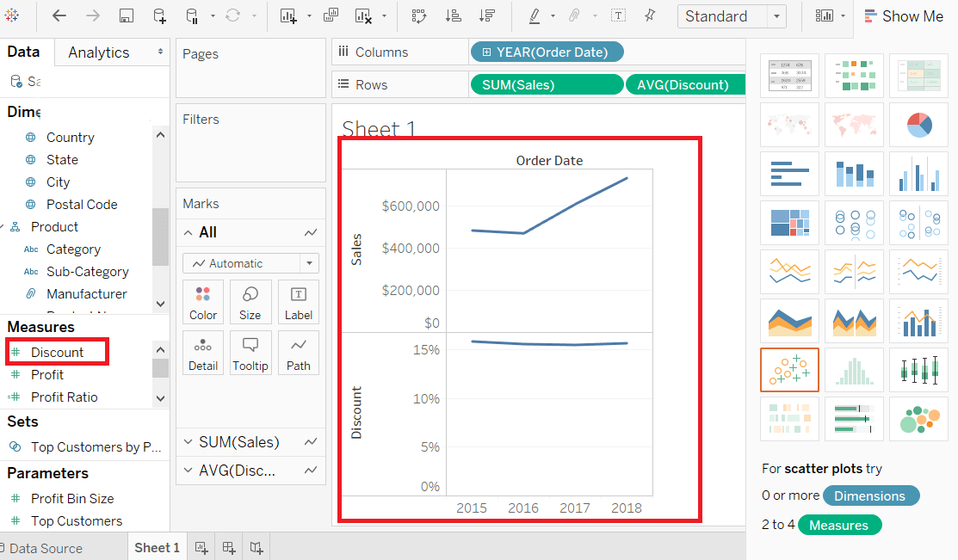Click the Swap rows and columns icon

418,16
